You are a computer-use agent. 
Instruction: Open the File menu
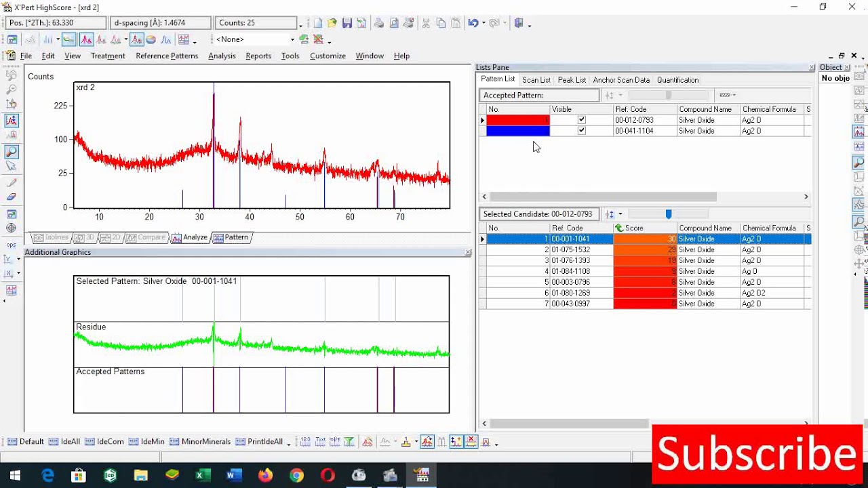tap(26, 56)
